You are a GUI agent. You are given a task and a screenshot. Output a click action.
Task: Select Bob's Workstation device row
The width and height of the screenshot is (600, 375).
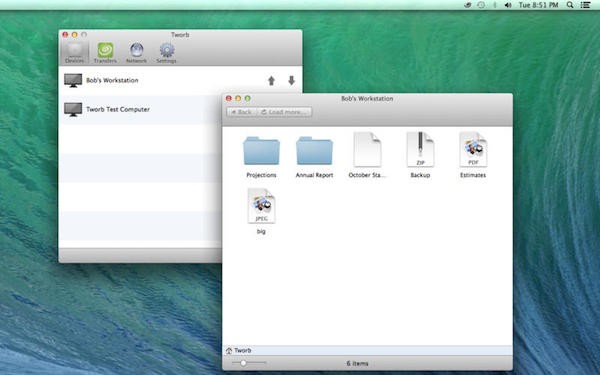(180, 81)
